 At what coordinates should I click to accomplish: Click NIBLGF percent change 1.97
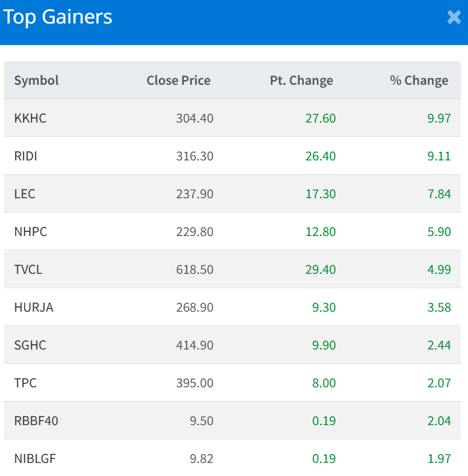pyautogui.click(x=439, y=458)
